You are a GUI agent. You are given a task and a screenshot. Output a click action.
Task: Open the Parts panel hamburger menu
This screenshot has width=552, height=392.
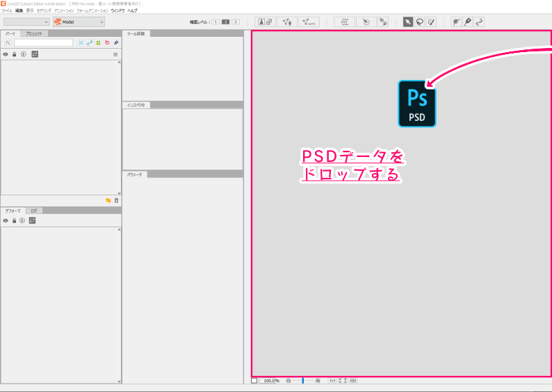[x=115, y=54]
